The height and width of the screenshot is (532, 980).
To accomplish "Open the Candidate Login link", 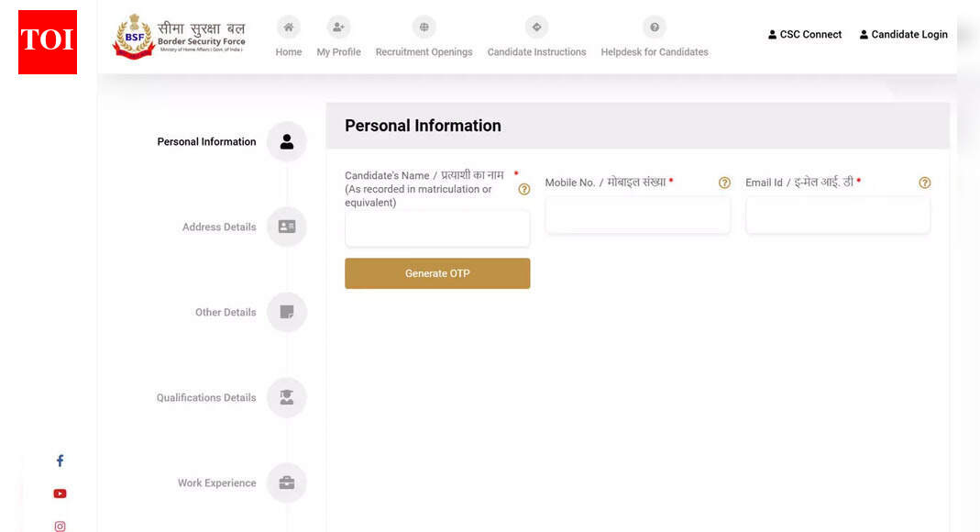I will 903,35.
